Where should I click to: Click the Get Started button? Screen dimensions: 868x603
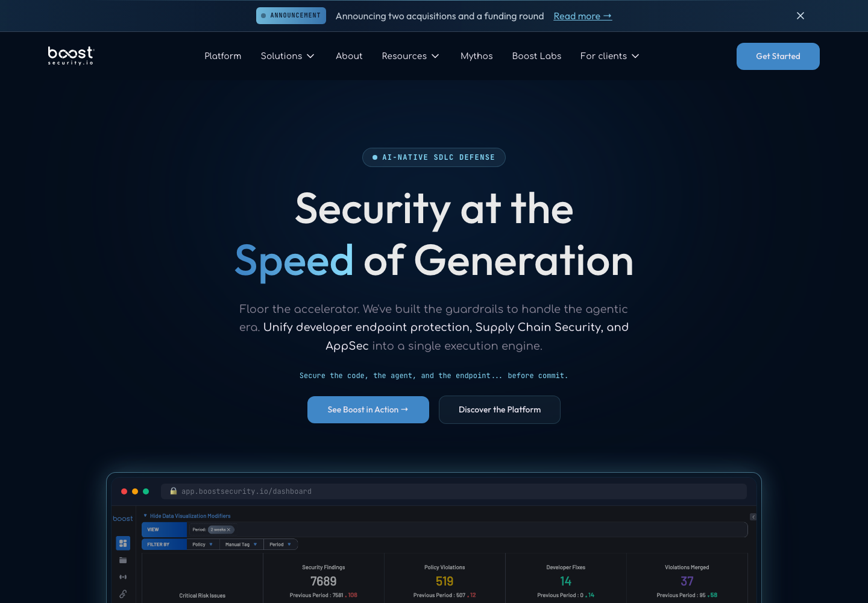click(778, 56)
